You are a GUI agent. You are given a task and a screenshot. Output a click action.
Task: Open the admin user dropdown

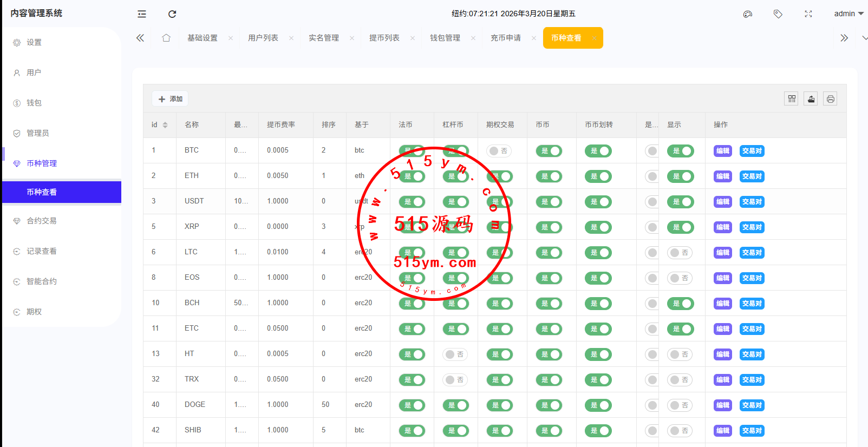(x=848, y=14)
